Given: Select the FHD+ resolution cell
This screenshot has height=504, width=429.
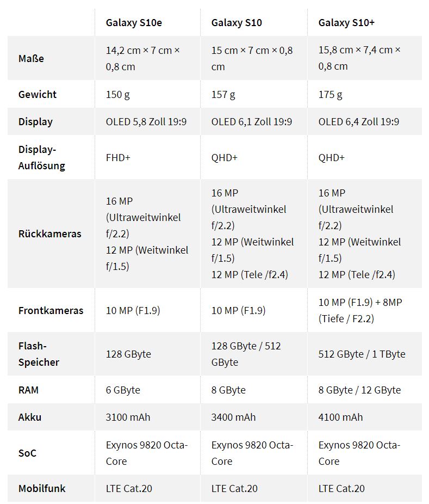Looking at the screenshot, I should (x=119, y=157).
